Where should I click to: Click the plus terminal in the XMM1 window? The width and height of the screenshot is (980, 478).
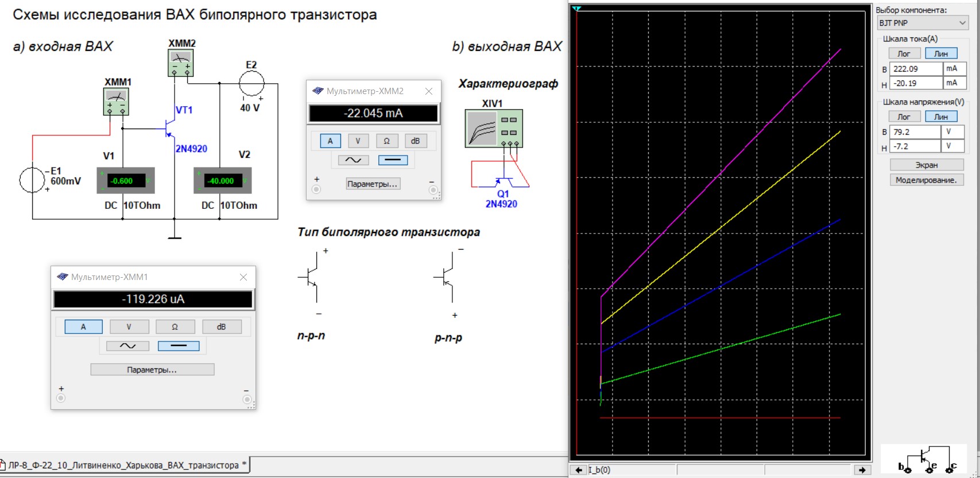61,398
